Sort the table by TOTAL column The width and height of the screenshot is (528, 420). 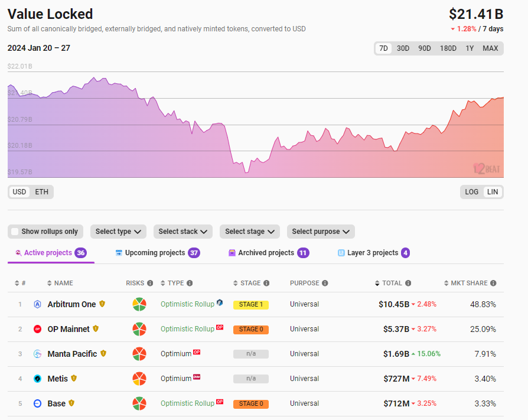(392, 284)
